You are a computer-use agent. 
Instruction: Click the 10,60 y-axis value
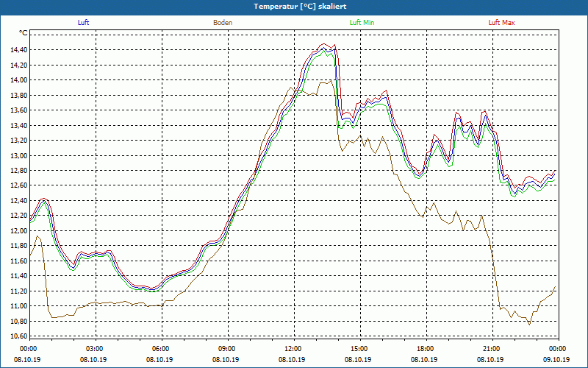coord(19,336)
